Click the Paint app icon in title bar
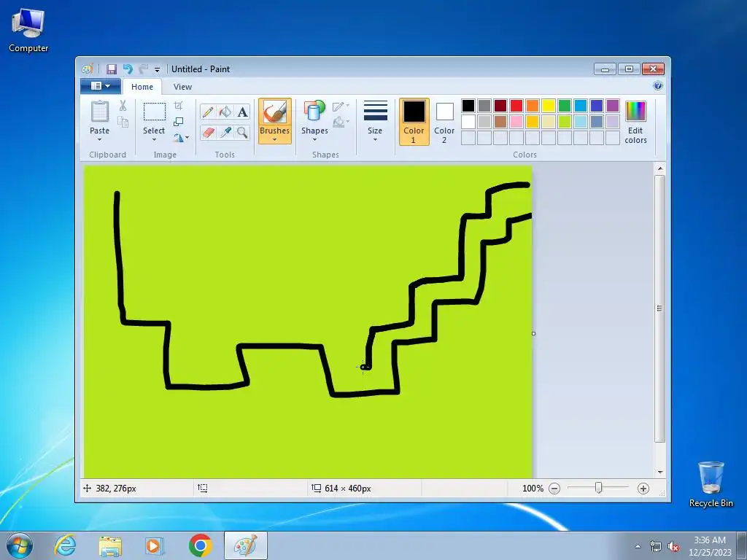Viewport: 747px width, 560px height. (x=88, y=69)
